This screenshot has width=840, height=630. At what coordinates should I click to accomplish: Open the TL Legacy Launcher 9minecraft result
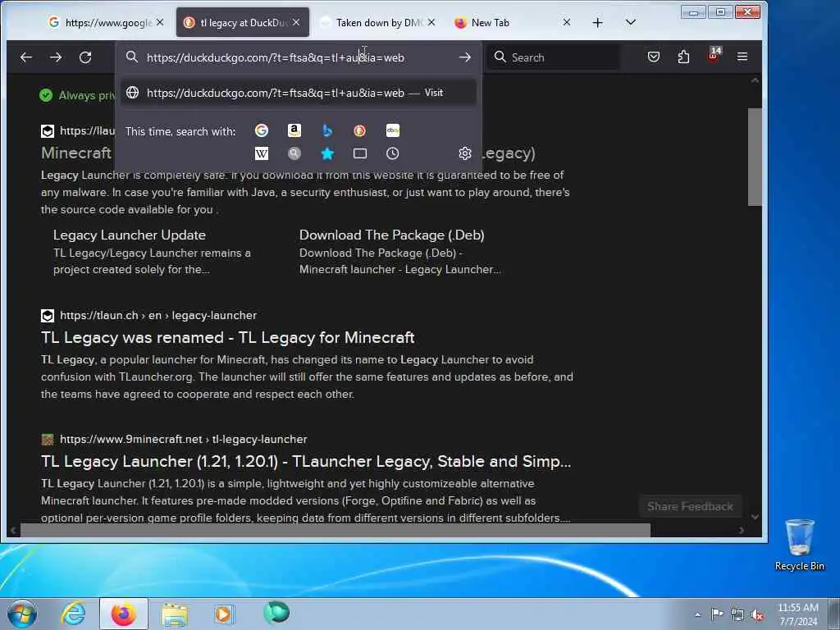pyautogui.click(x=306, y=461)
